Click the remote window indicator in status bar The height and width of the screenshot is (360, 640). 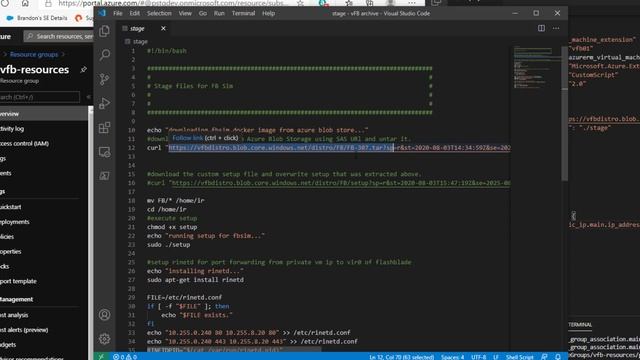(x=101, y=356)
